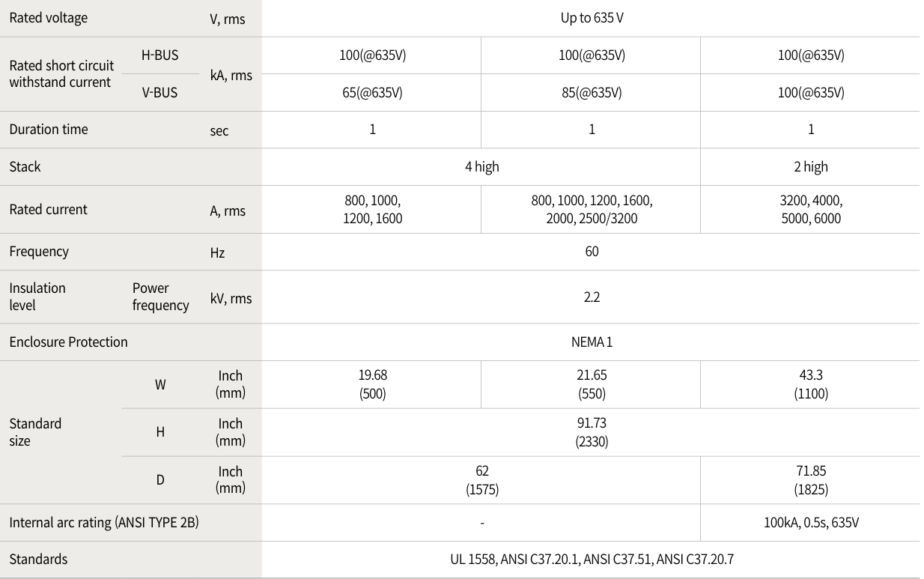
Task: Select the standards cell listing "UL 1558"
Action: click(592, 560)
